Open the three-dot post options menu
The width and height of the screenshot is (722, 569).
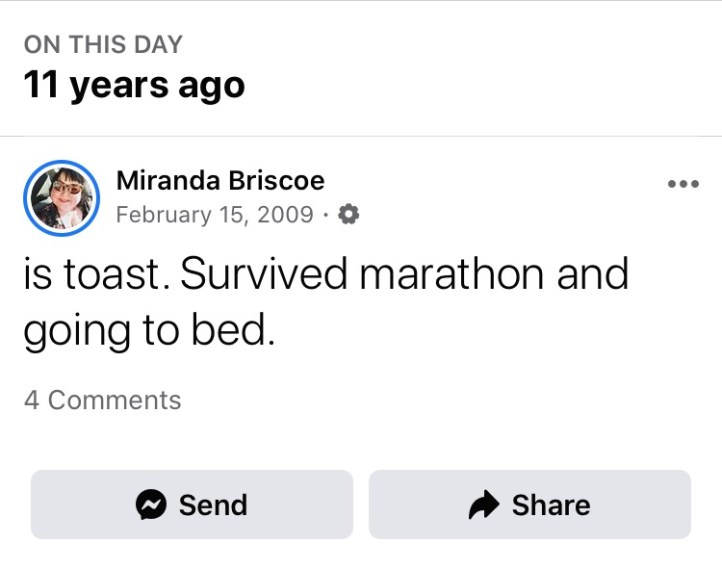[x=683, y=184]
